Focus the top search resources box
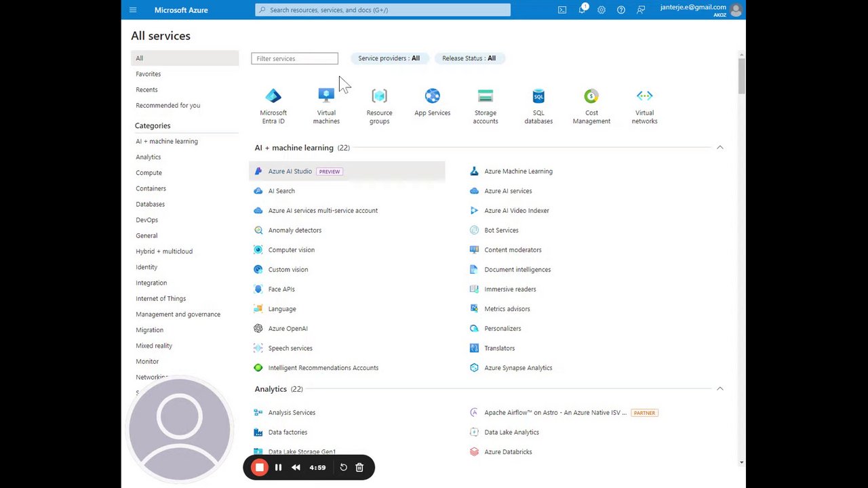This screenshot has width=868, height=488. point(383,10)
